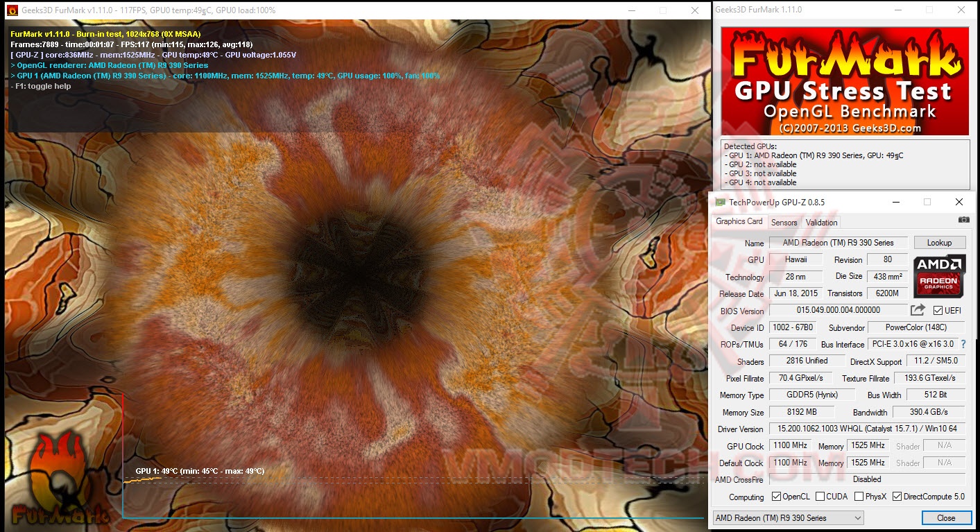Click the Texture Fillrate value 193.6 GTexel/s
The height and width of the screenshot is (532, 980).
coord(930,378)
